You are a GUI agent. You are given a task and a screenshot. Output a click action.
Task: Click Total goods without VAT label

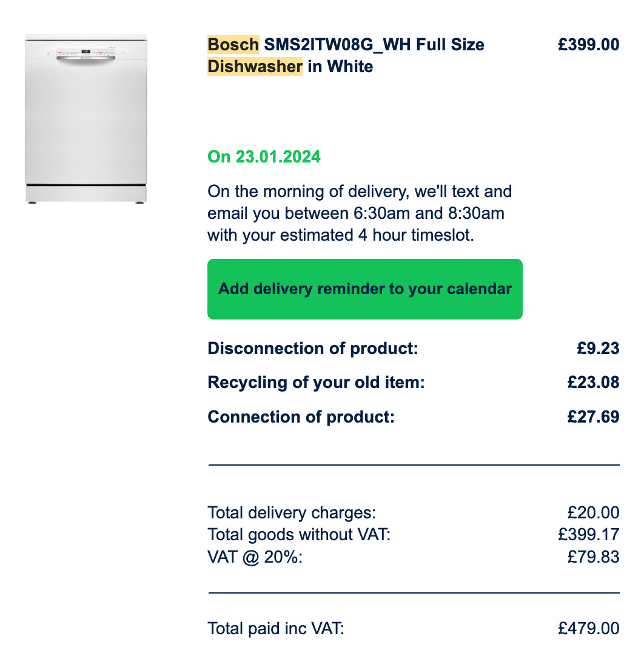(x=299, y=535)
